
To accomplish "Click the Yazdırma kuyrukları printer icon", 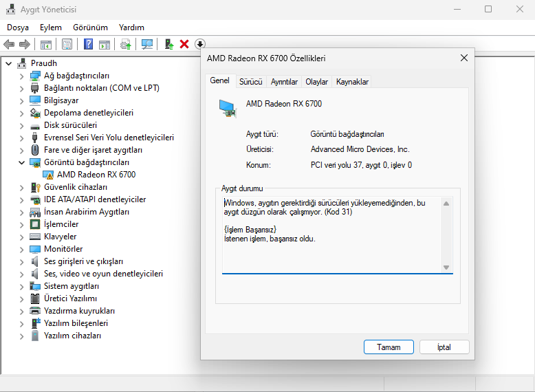I will (x=35, y=311).
